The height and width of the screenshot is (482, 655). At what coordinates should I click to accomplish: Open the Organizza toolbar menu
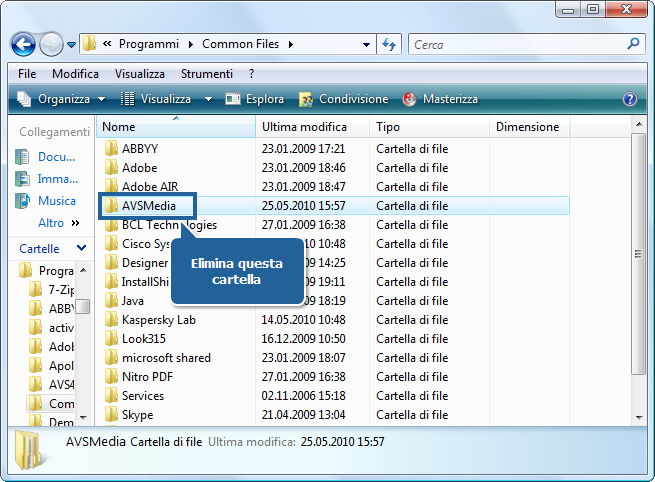coord(61,99)
